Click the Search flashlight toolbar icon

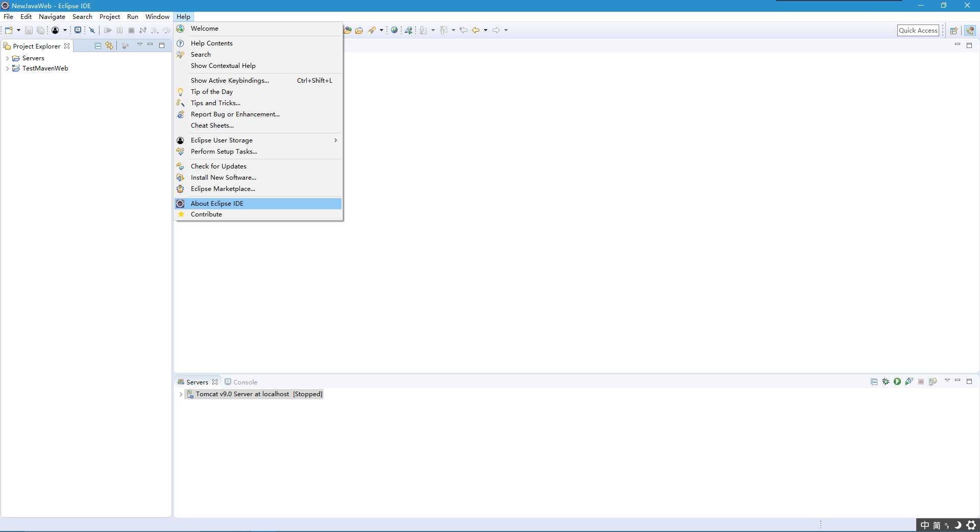click(x=372, y=30)
